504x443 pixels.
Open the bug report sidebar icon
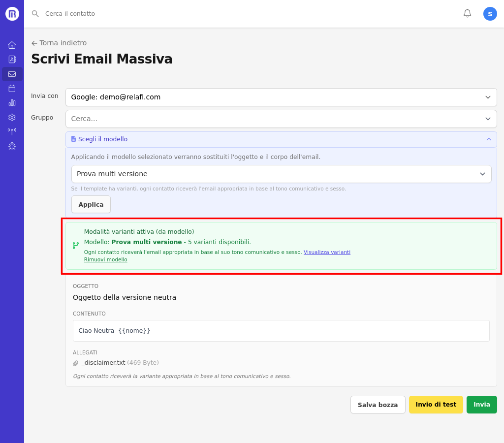(x=12, y=146)
